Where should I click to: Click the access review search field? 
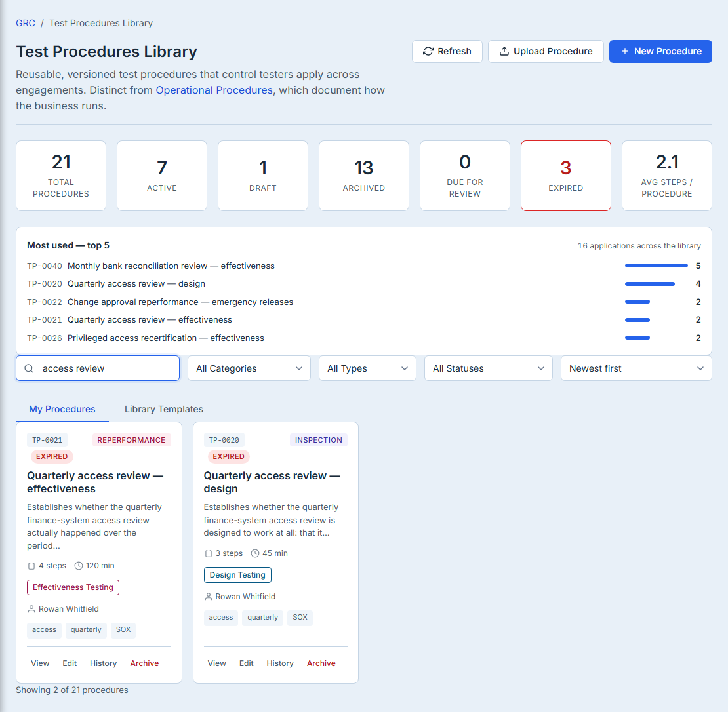98,368
